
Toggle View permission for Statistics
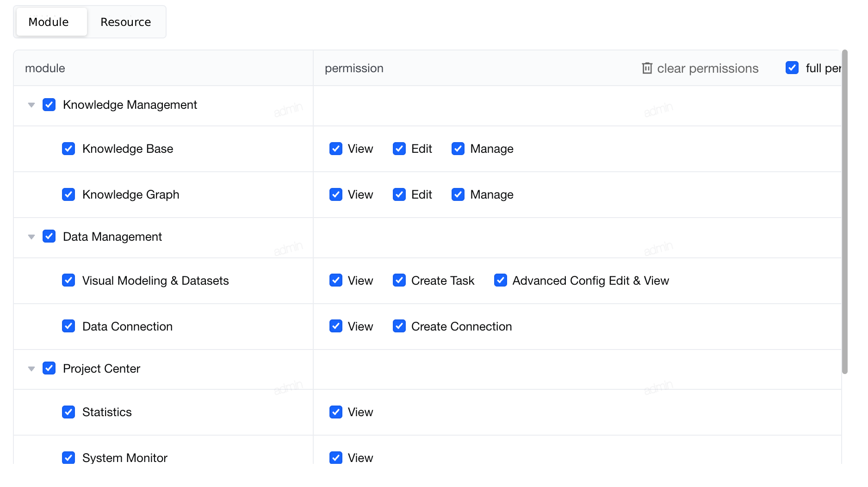pyautogui.click(x=336, y=412)
